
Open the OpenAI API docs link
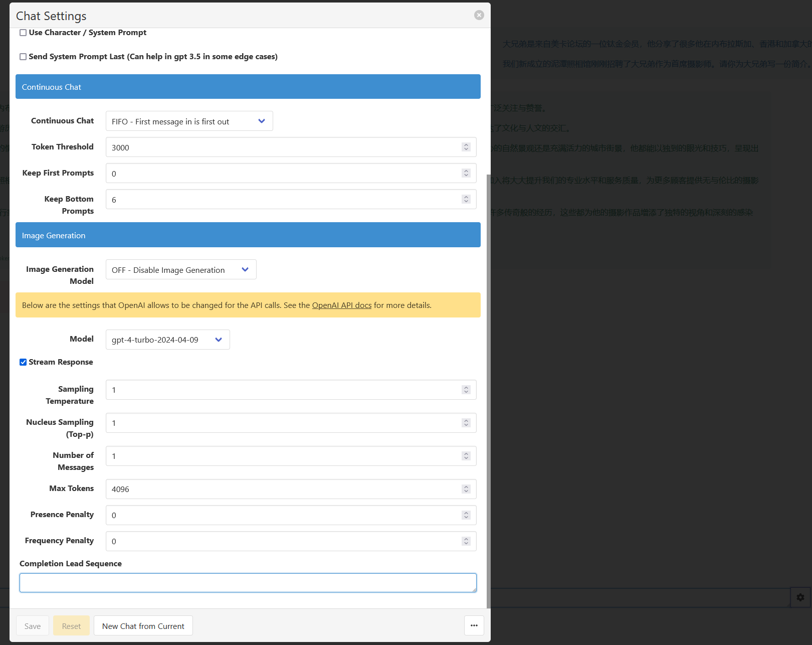tap(341, 305)
